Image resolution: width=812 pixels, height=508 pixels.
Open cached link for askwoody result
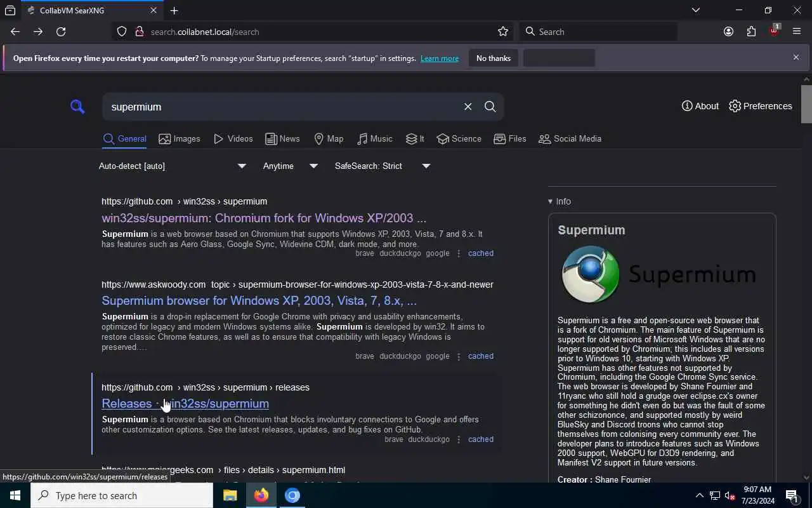pyautogui.click(x=480, y=356)
